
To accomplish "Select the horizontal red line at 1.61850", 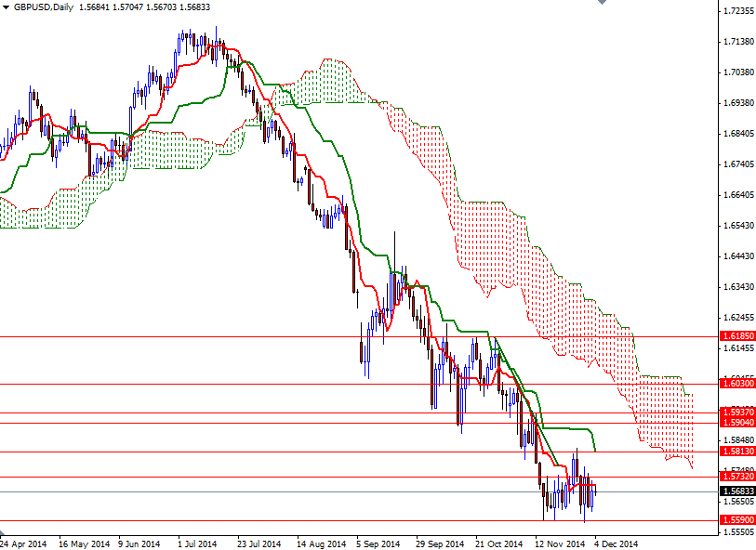I will click(372, 336).
